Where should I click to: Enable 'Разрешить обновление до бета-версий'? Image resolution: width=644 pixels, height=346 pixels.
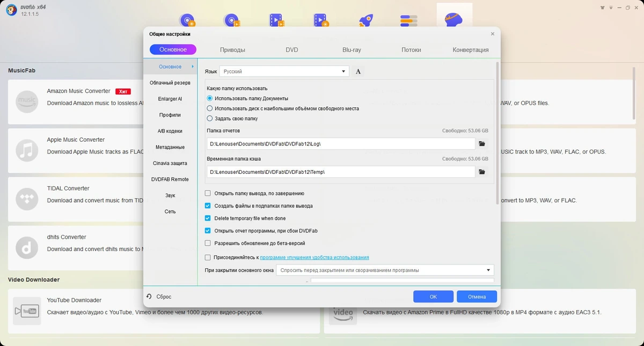click(x=208, y=243)
